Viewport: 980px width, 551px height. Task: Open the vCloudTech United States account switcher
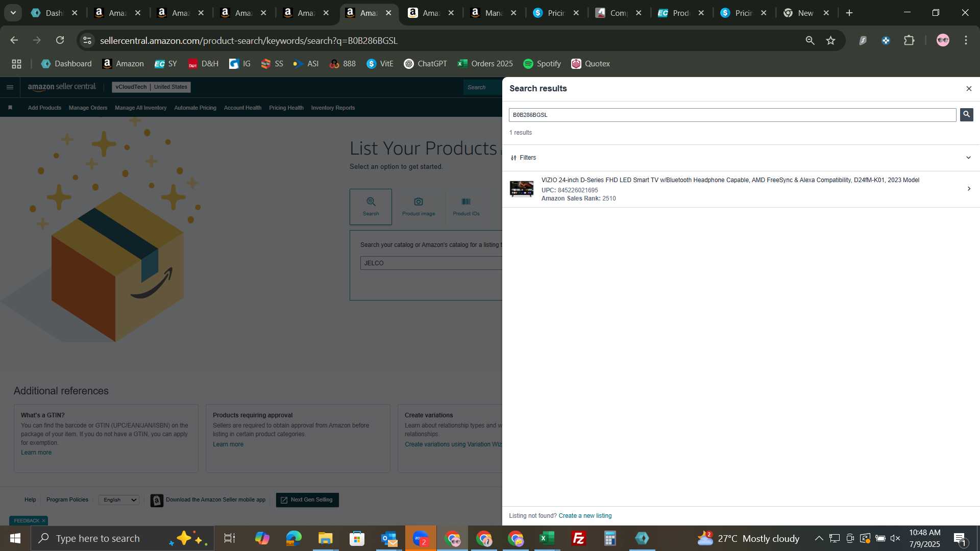[x=151, y=87]
